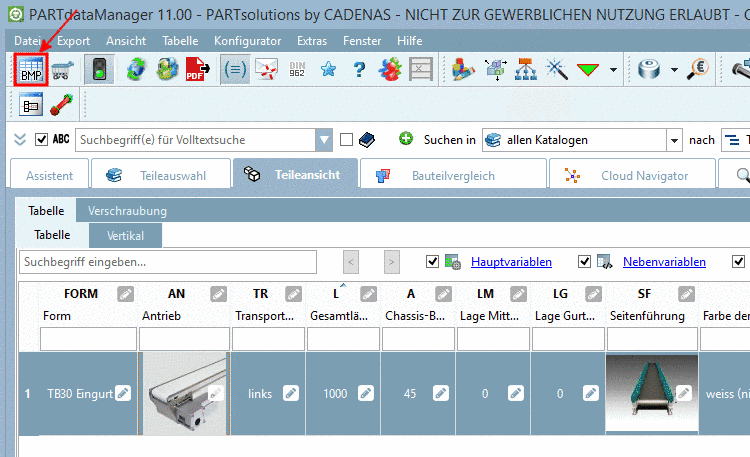Switch to the Verschraubung tab
Viewport: 750px width, 457px height.
click(127, 211)
